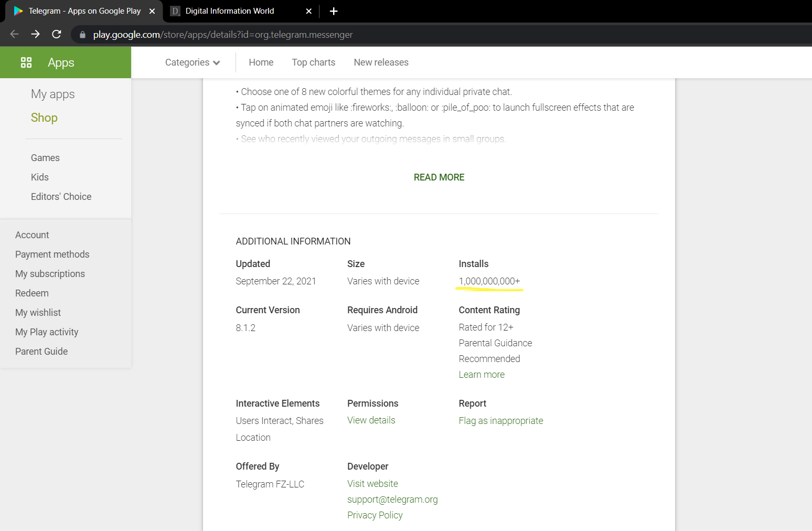Click the lock icon in address bar

[82, 35]
